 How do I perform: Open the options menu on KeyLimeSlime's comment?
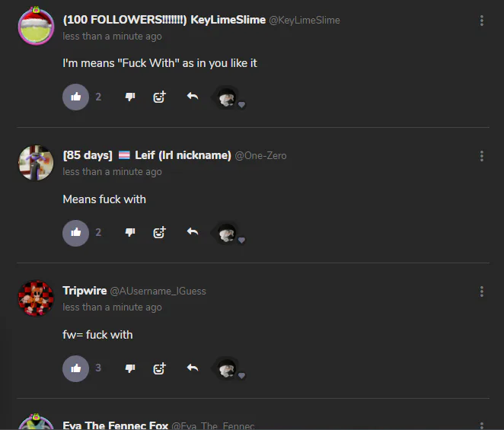coord(481,21)
